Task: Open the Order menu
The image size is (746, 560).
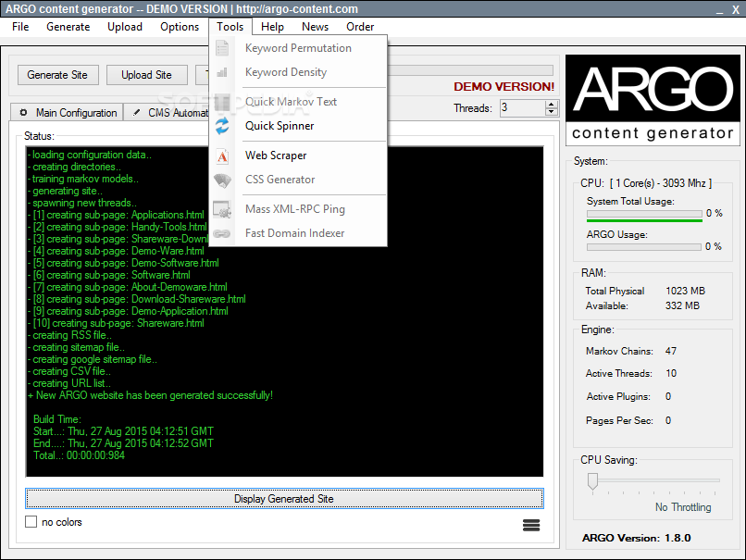Action: (x=360, y=27)
